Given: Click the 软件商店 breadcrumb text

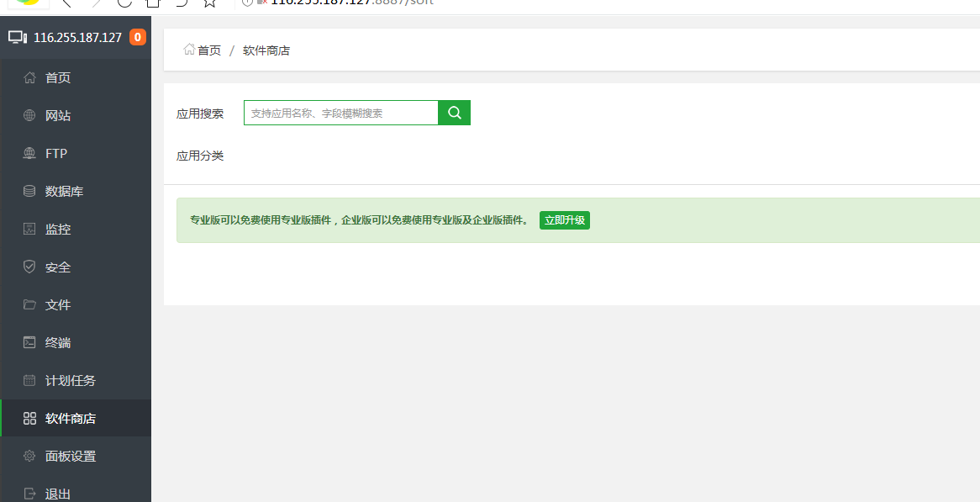Looking at the screenshot, I should coord(266,50).
